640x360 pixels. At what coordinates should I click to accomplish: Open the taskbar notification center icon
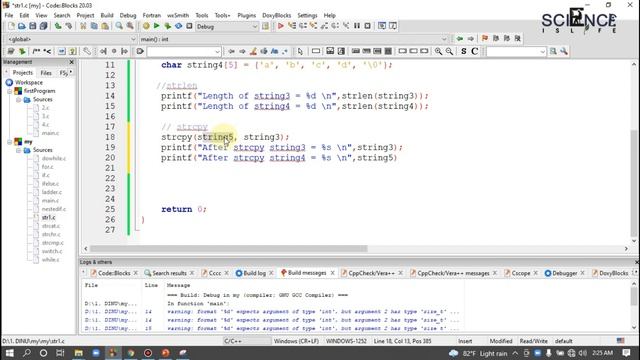point(626,353)
